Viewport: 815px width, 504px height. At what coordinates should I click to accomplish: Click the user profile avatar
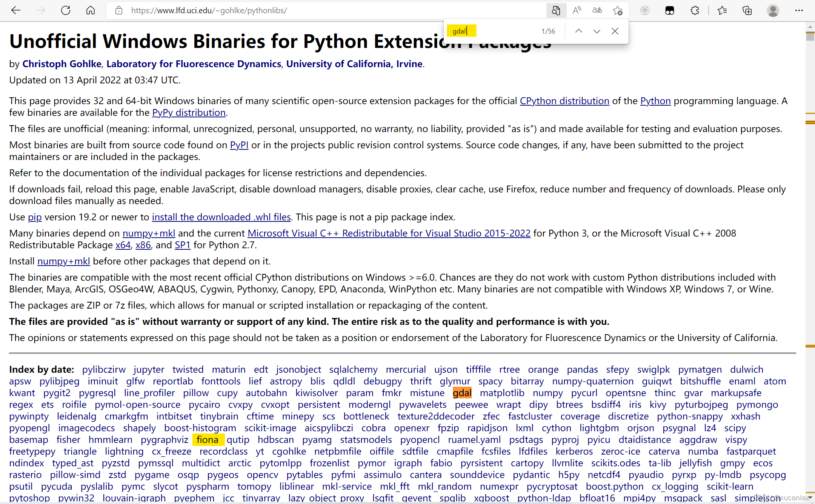pyautogui.click(x=773, y=11)
